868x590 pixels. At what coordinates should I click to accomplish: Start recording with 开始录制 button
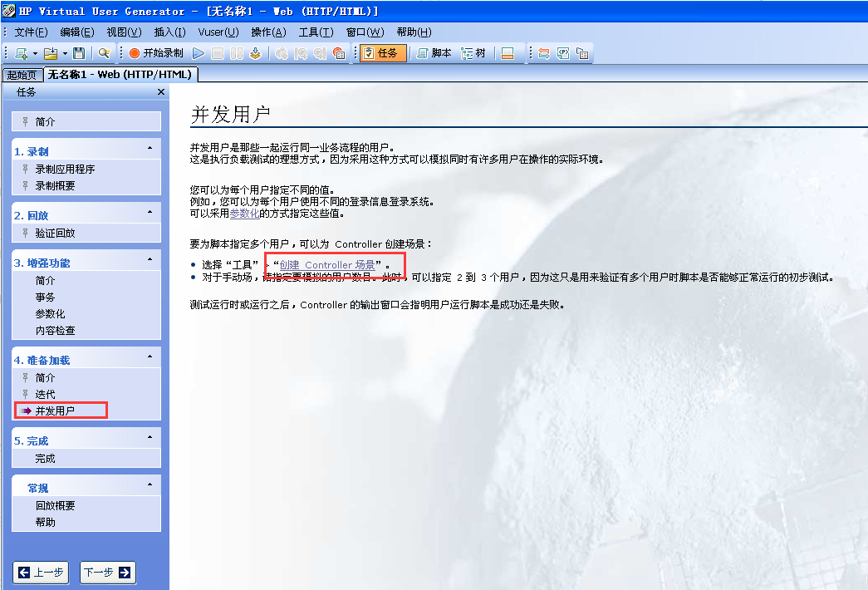156,53
